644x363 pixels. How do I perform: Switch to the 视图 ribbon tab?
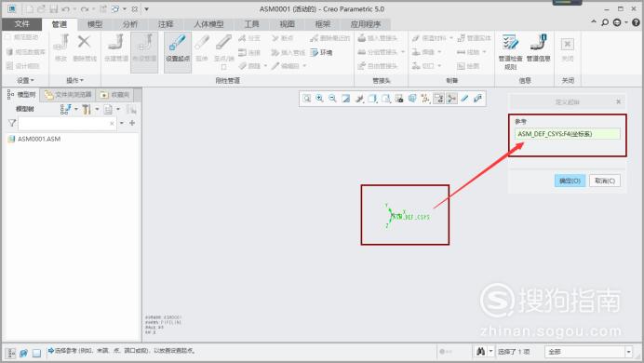287,24
